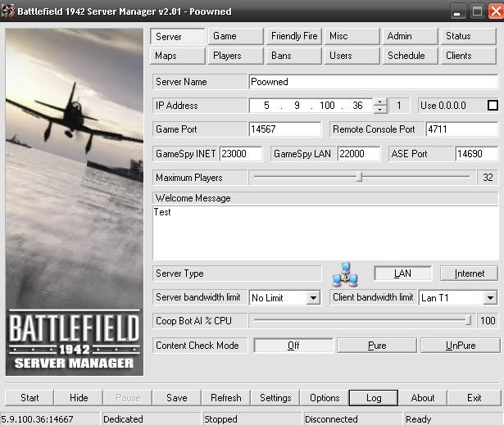This screenshot has width=504, height=425.
Task: Click the Refresh button
Action: [x=226, y=398]
